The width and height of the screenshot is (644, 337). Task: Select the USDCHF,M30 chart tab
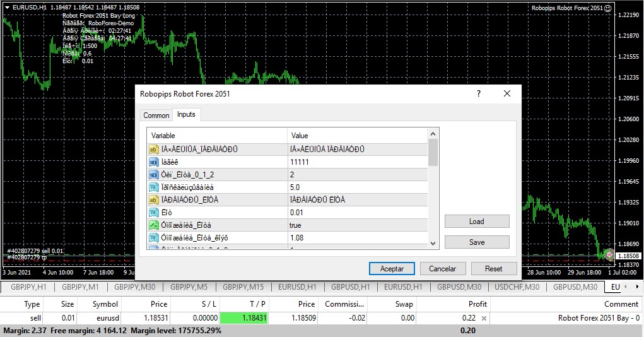515,287
